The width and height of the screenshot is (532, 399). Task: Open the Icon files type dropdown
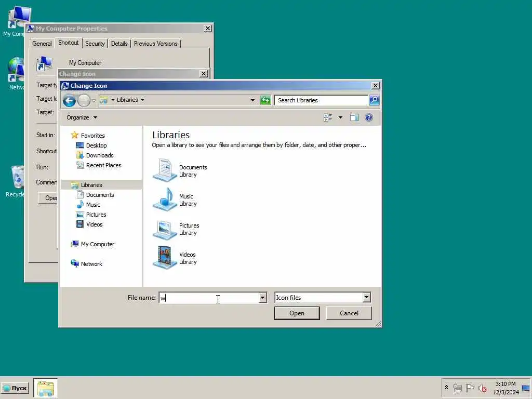coord(323,298)
